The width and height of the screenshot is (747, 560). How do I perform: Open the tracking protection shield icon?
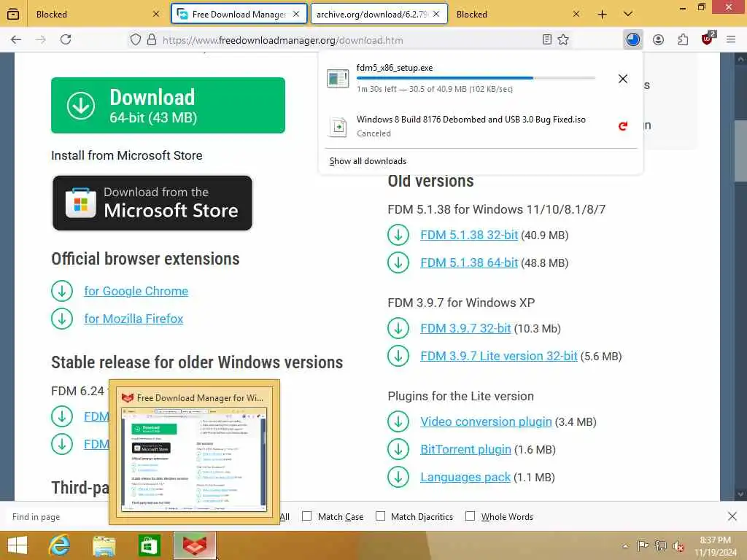(x=136, y=39)
